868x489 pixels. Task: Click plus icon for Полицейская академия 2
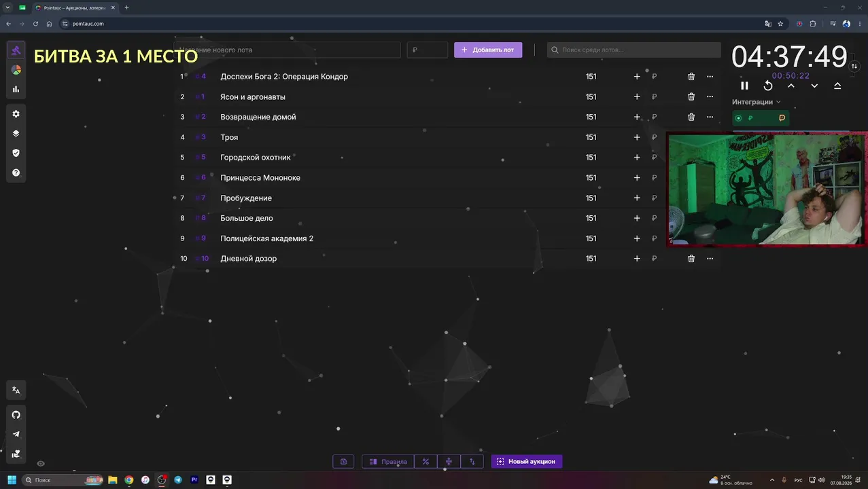(x=637, y=238)
